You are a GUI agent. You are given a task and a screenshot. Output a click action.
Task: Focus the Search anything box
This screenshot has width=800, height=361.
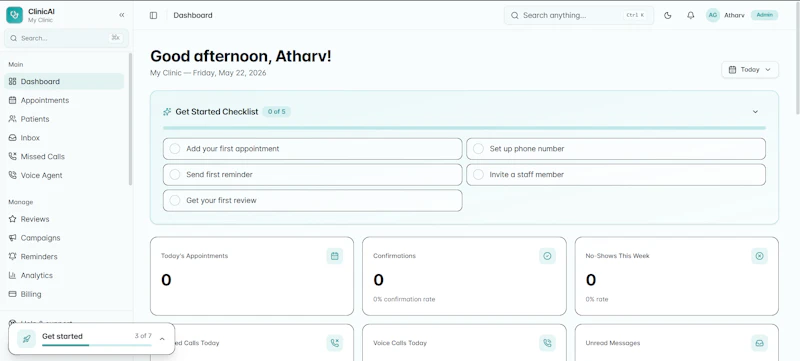[579, 15]
